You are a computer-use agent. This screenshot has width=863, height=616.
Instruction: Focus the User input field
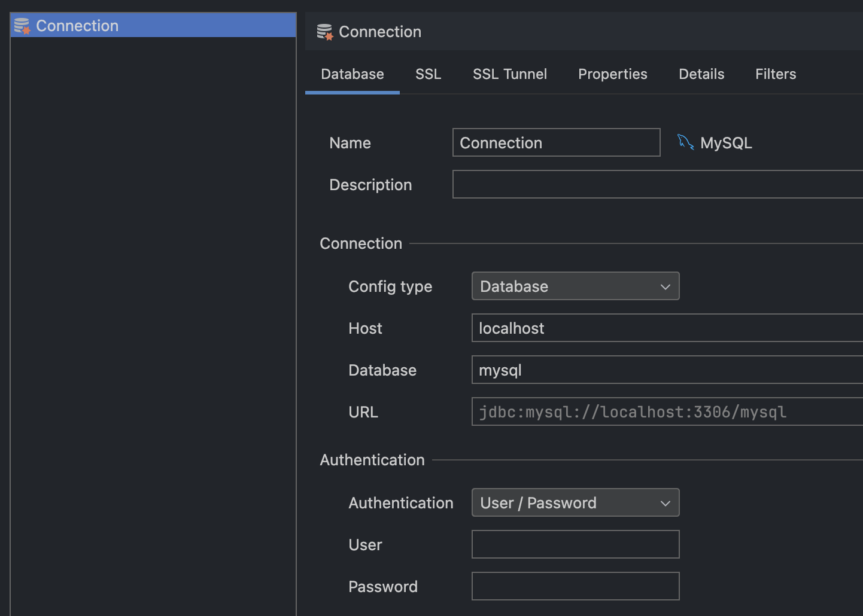[575, 545]
